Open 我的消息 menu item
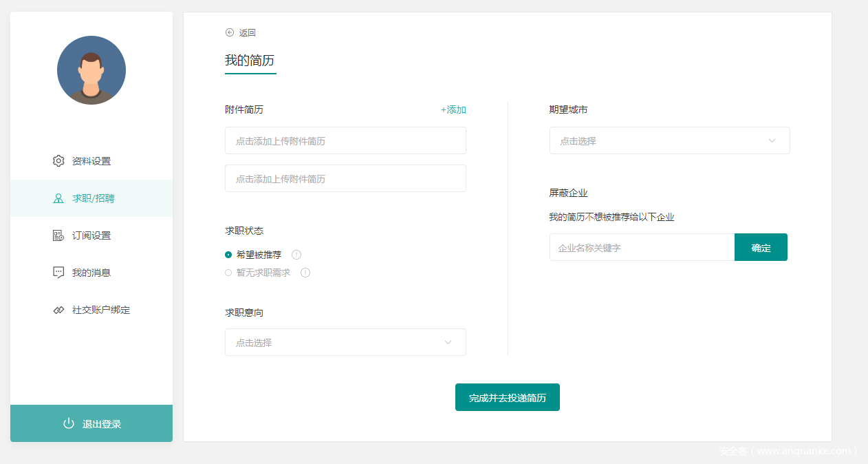This screenshot has height=464, width=868. 91,273
